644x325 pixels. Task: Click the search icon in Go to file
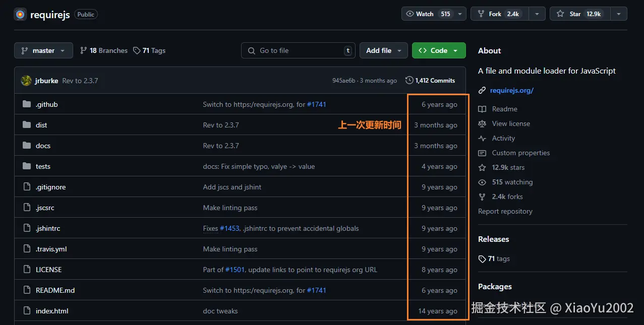point(251,50)
